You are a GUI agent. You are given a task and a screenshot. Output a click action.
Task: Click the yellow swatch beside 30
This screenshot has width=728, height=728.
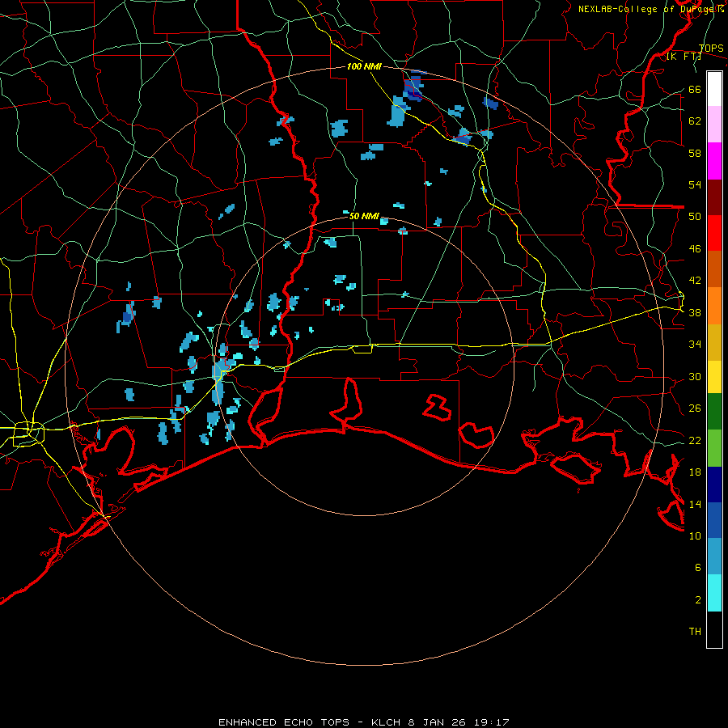[714, 377]
